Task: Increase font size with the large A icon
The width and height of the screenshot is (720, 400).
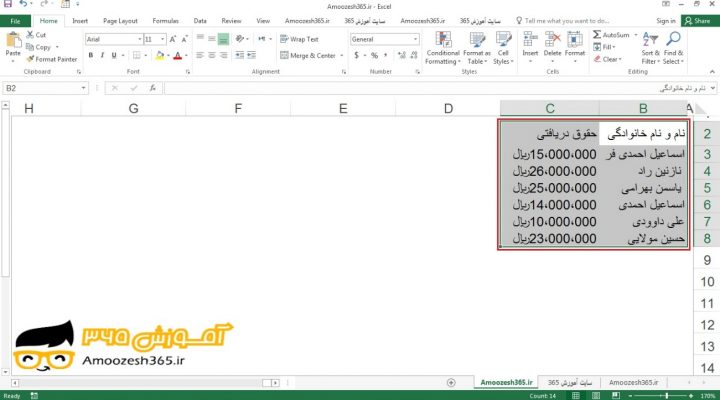Action: tap(173, 39)
